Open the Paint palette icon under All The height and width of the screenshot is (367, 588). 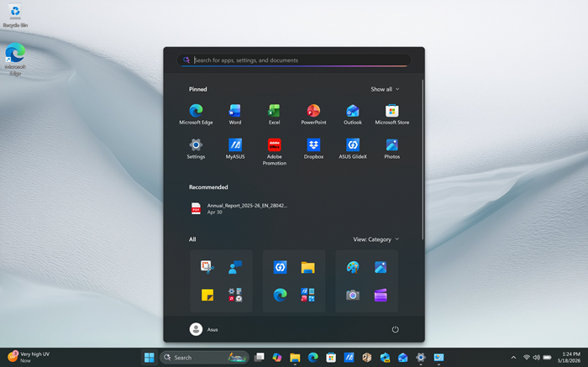coord(353,267)
